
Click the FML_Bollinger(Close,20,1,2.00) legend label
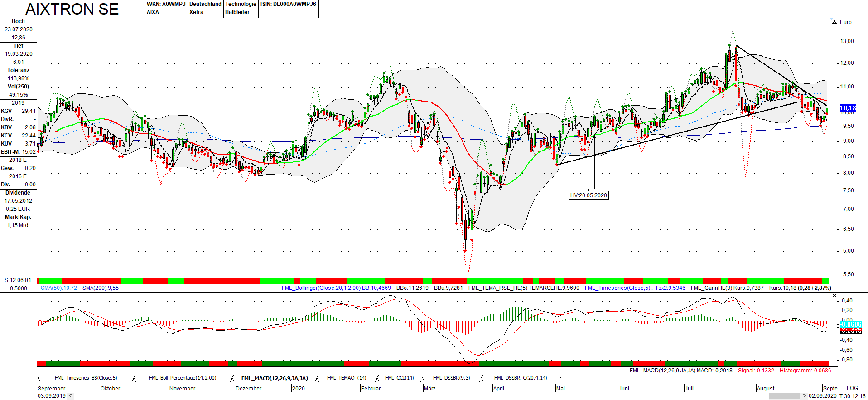(321, 288)
